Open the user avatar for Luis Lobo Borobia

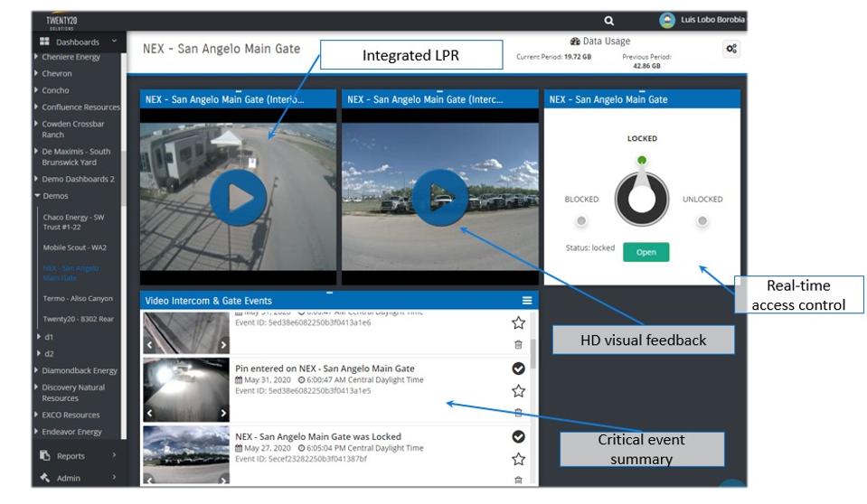667,20
